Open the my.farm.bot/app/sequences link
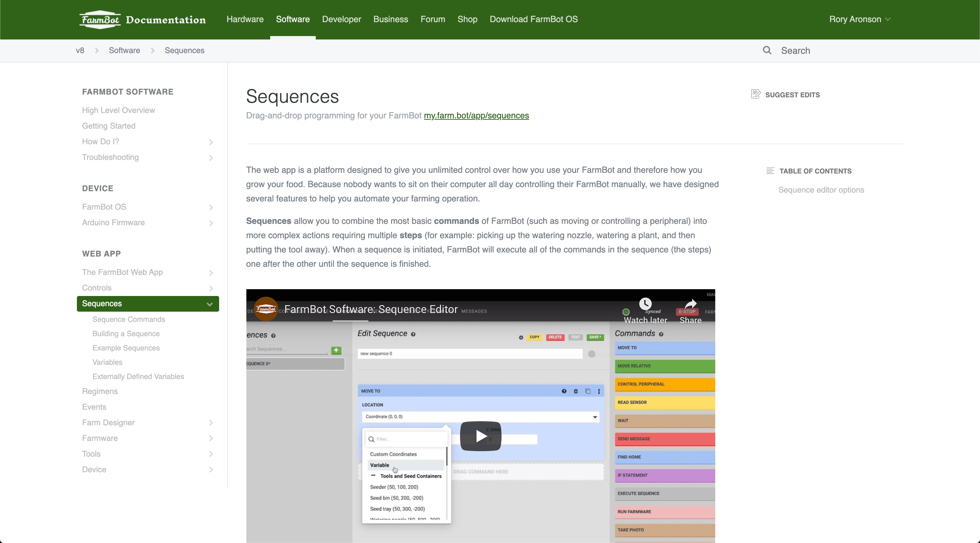The height and width of the screenshot is (543, 980). pos(476,116)
